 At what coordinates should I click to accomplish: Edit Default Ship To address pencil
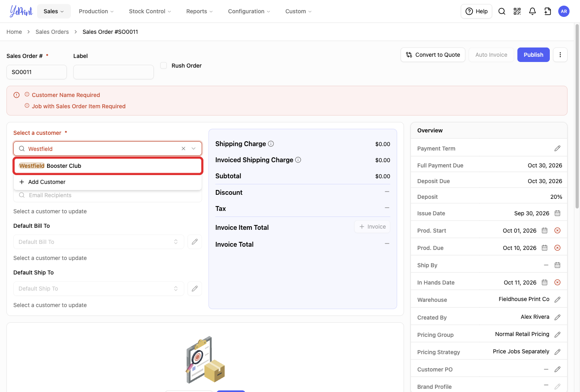(195, 289)
